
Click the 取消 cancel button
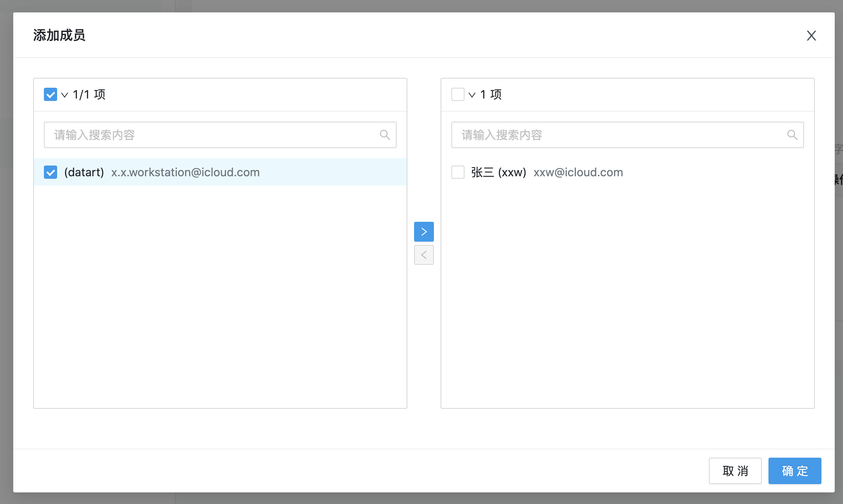point(735,471)
